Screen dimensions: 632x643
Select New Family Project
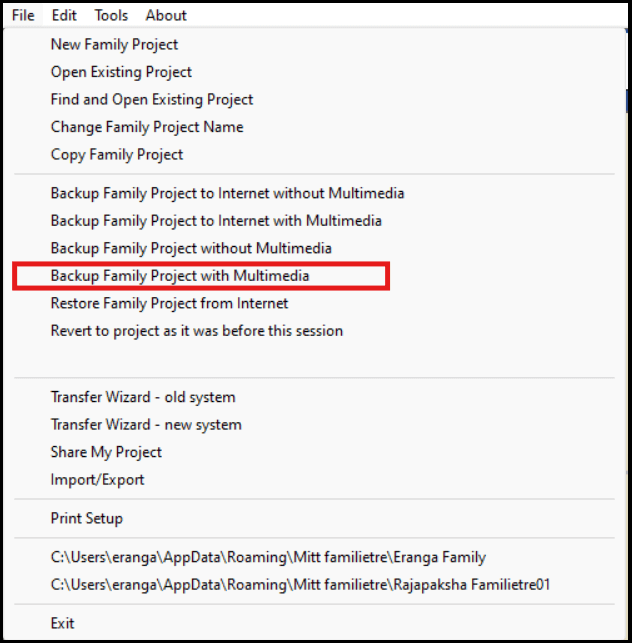click(114, 44)
